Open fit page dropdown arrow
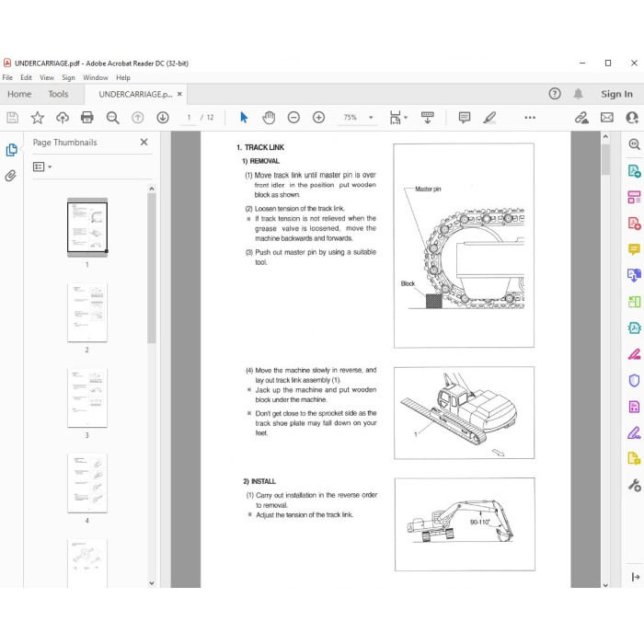Screen dimensions: 644x644 tap(406, 118)
